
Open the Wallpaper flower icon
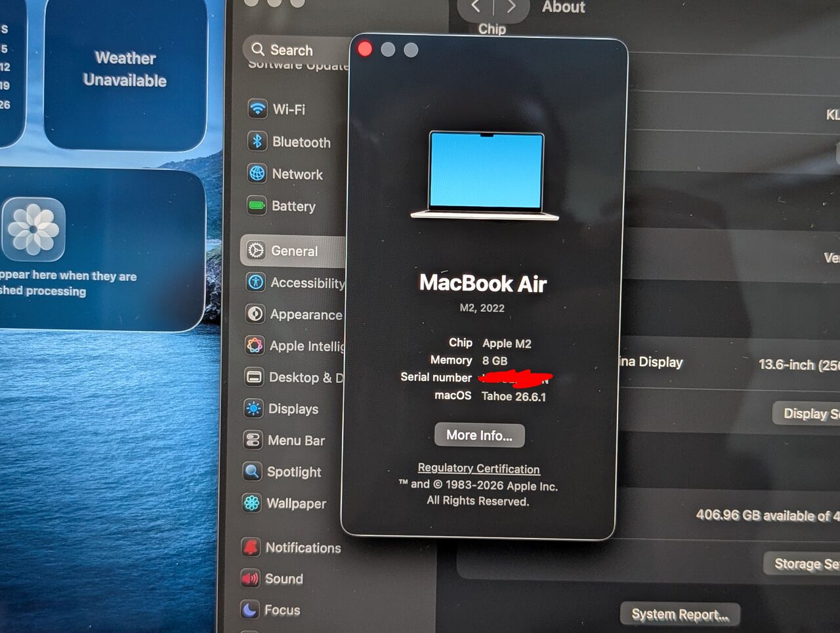click(x=251, y=503)
